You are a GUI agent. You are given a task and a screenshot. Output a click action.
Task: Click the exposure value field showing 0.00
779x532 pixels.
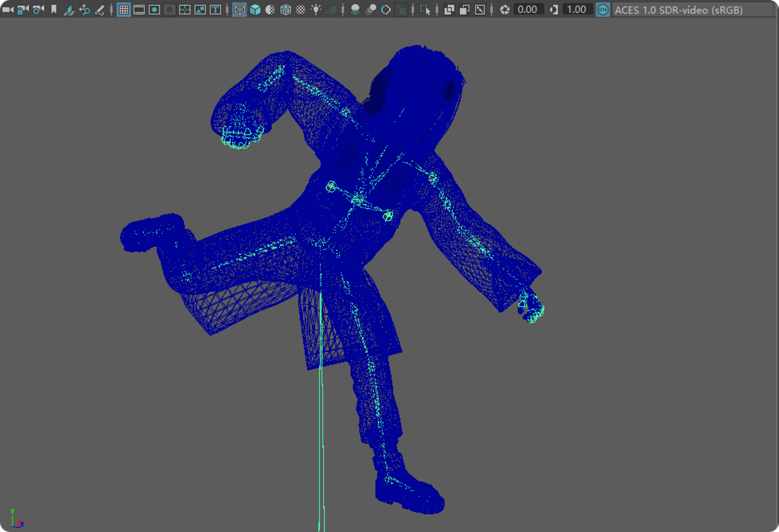[x=528, y=9]
